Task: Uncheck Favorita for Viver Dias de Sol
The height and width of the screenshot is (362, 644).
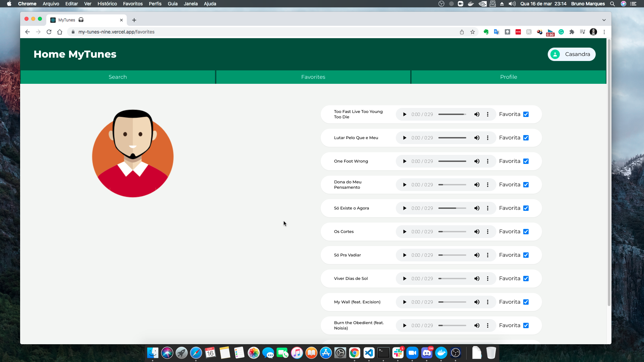Action: [526, 279]
